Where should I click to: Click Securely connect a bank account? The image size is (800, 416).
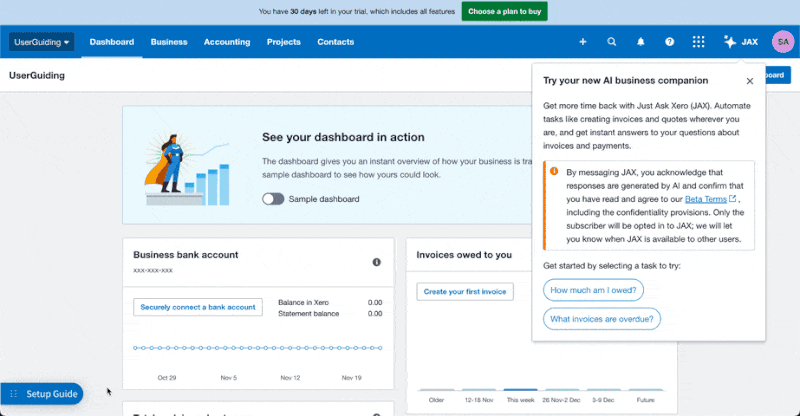(198, 307)
